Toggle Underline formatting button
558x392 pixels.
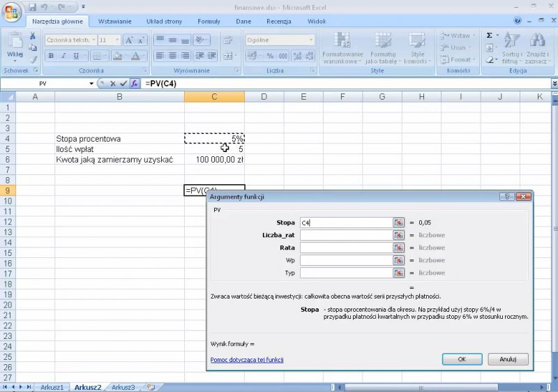pos(76,56)
